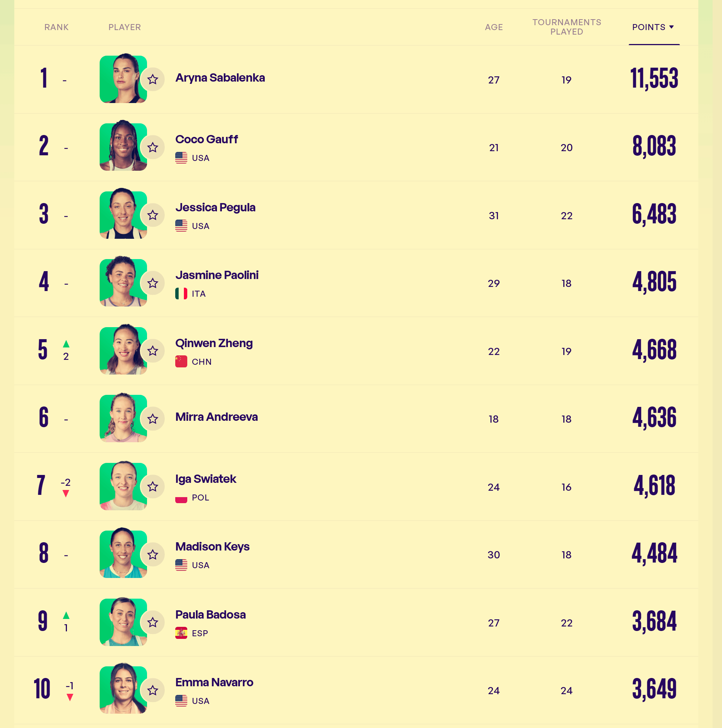The height and width of the screenshot is (728, 722).
Task: Click the Rank column header
Action: [x=56, y=27]
